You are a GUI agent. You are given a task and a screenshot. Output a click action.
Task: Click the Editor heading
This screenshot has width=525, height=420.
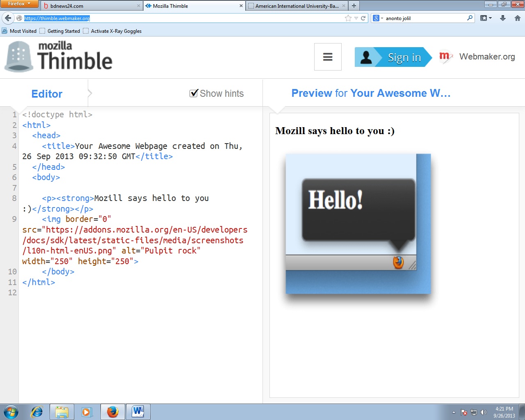47,94
